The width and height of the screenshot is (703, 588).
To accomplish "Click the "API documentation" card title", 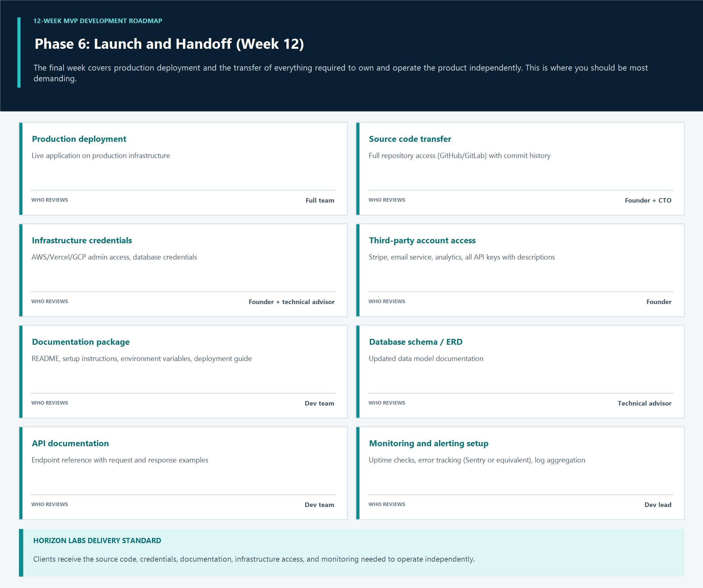I will pyautogui.click(x=70, y=443).
